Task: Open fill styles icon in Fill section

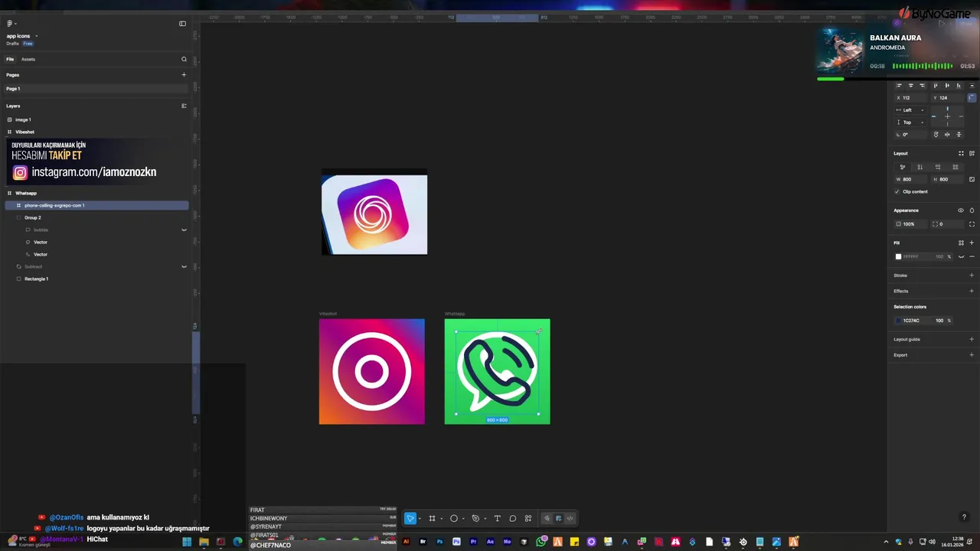Action: [961, 243]
